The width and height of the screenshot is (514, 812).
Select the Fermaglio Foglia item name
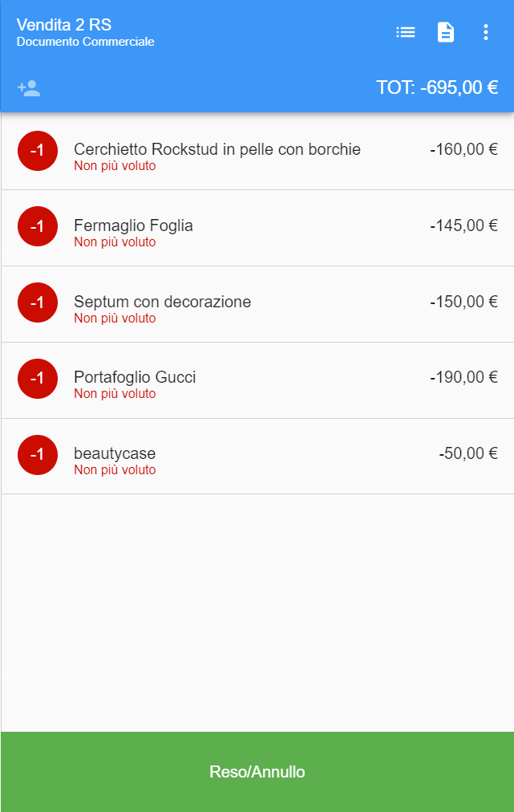point(134,225)
